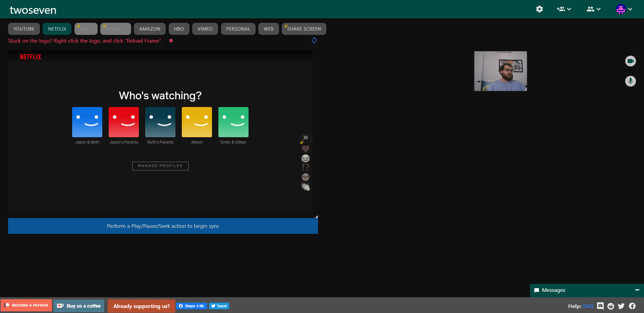
Task: Open the Messages chat panel
Action: 553,290
